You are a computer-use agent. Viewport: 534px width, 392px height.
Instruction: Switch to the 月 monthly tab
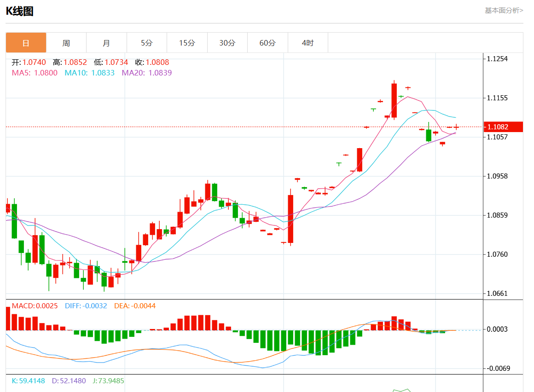click(x=106, y=43)
